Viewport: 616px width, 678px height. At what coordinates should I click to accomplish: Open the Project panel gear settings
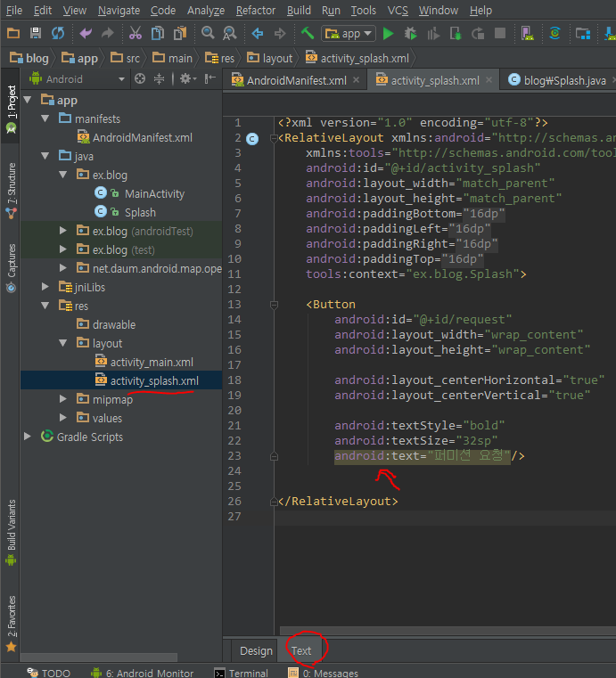tap(188, 78)
